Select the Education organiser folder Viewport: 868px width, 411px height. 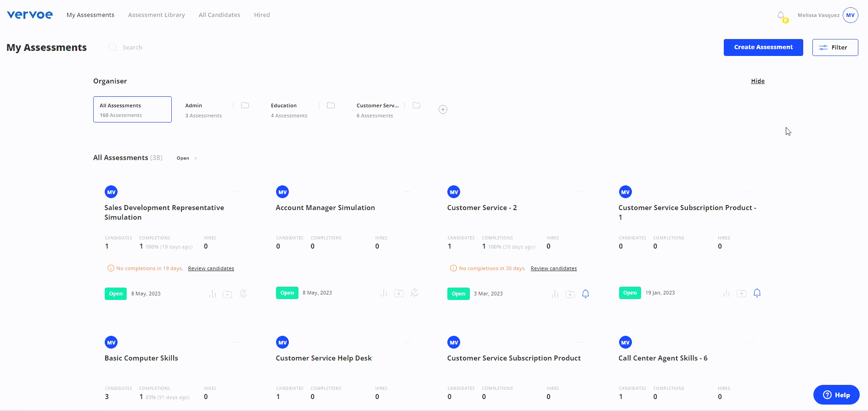pyautogui.click(x=289, y=110)
